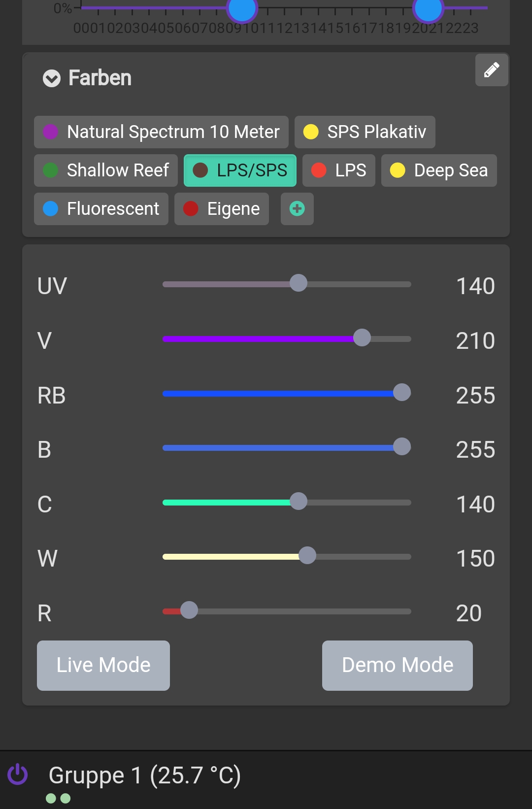
Task: Select the Eigene custom preset
Action: tap(222, 209)
